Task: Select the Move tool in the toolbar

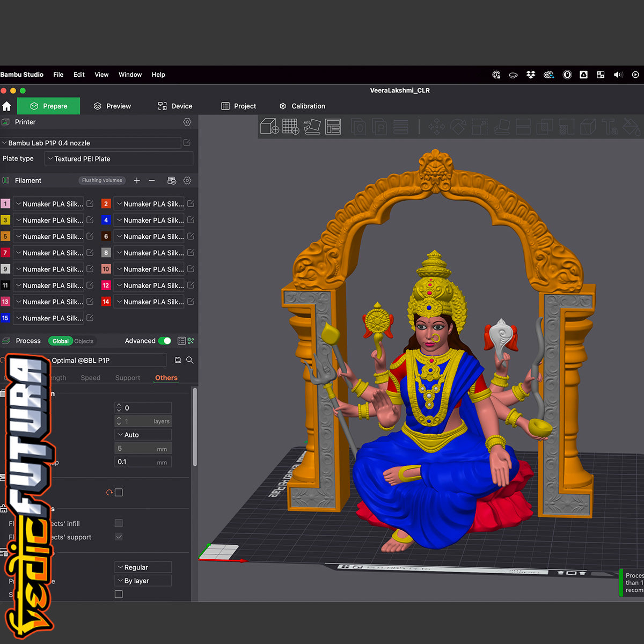Action: (437, 127)
